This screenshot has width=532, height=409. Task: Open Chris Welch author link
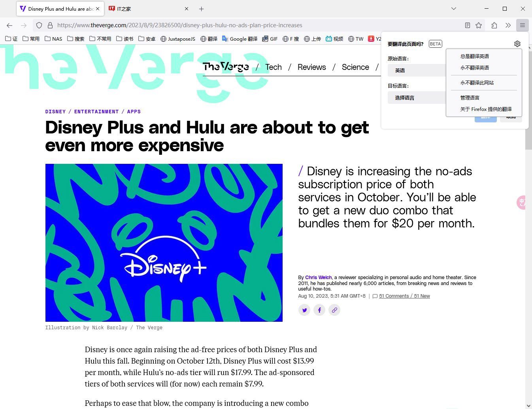click(x=318, y=278)
